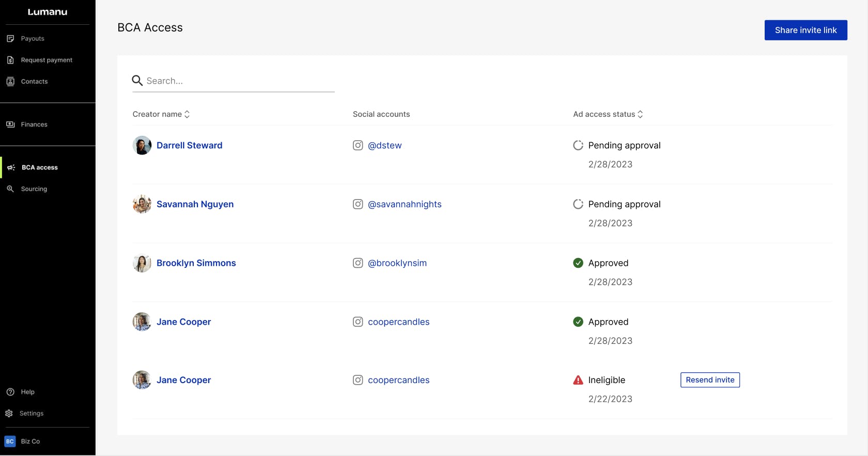The image size is (868, 456).
Task: Click the Payouts icon in sidebar
Action: 10,39
